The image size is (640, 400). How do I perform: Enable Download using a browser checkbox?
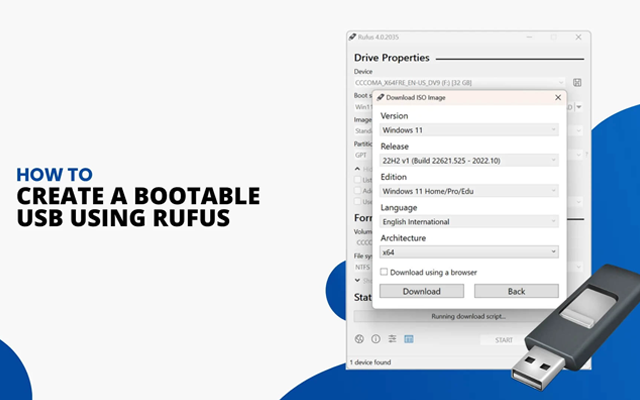tap(385, 271)
